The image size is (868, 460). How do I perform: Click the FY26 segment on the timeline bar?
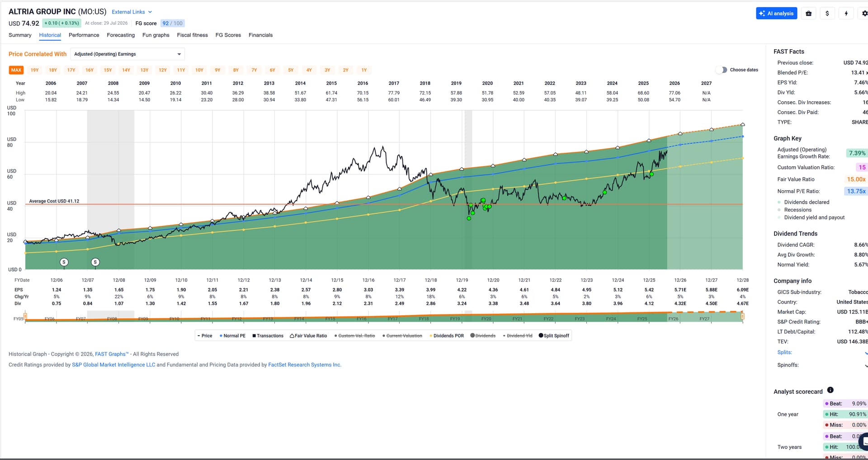[x=673, y=319]
